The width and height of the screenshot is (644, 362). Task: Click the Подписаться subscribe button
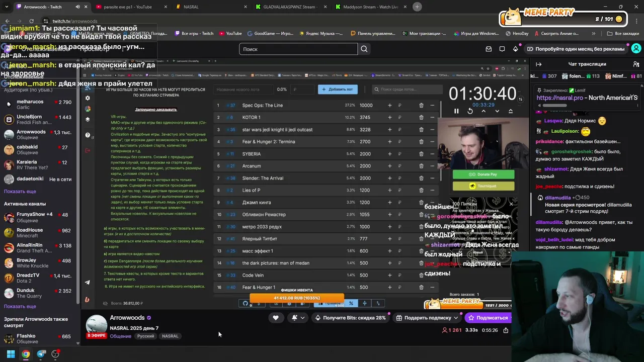pos(488,318)
